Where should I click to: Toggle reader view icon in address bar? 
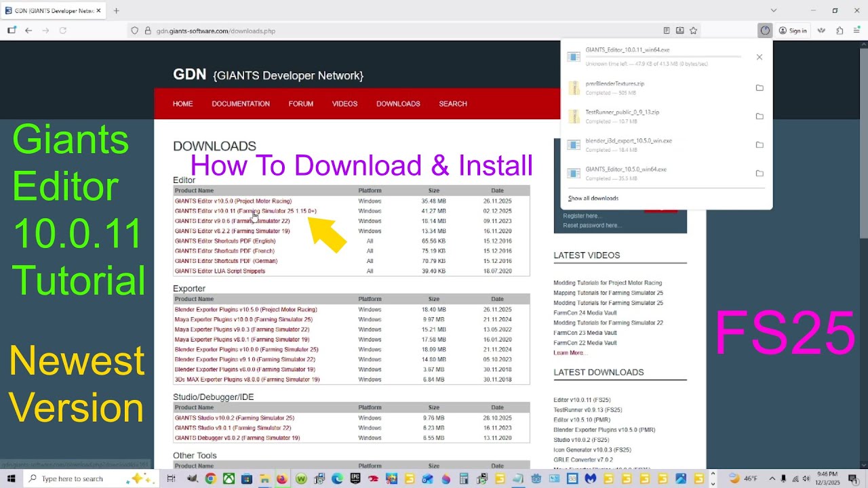pos(667,30)
